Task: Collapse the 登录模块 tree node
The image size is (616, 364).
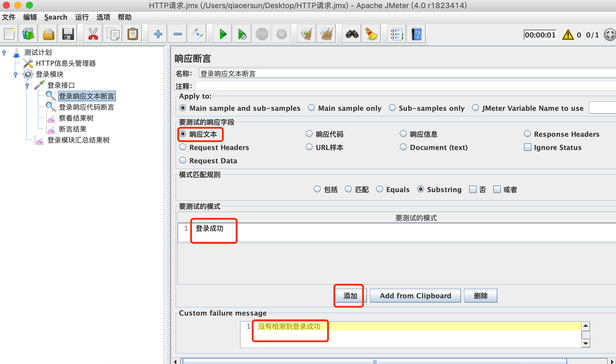Action: 16,74
